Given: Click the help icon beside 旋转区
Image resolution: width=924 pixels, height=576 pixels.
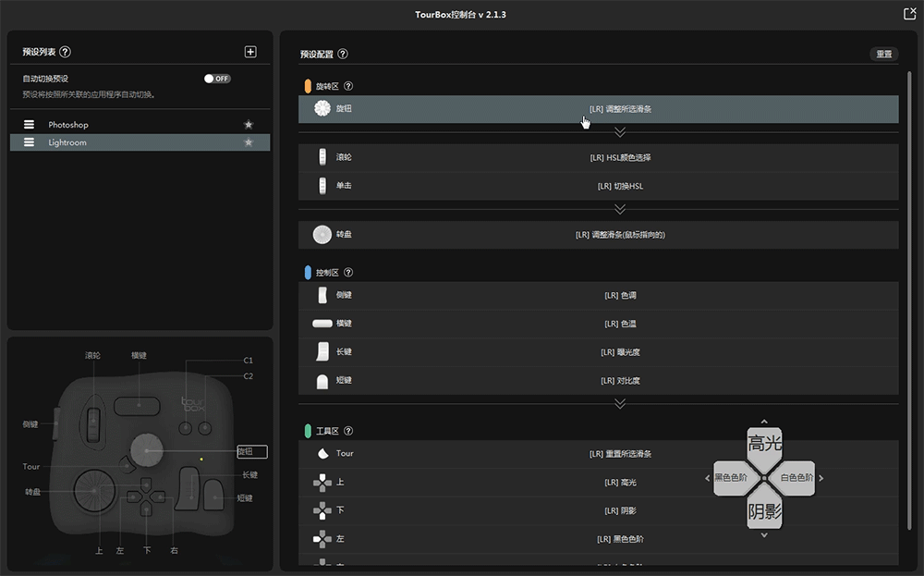Looking at the screenshot, I should tap(348, 86).
